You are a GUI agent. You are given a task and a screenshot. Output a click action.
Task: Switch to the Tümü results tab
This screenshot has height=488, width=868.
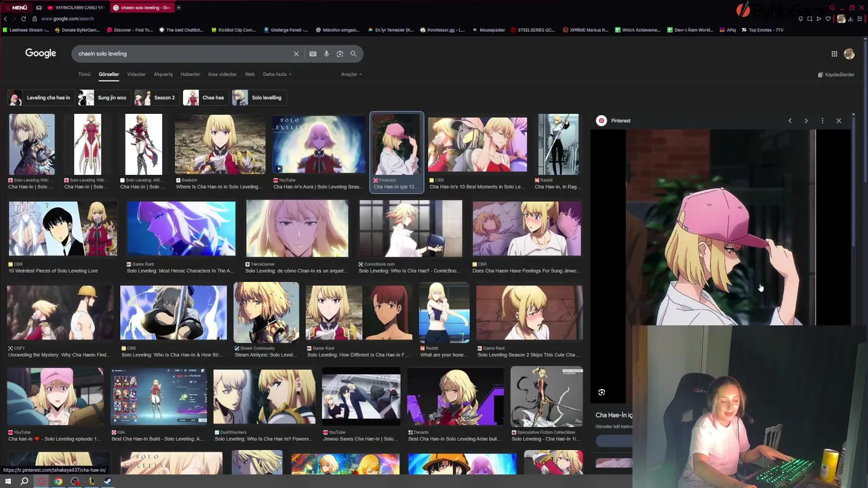tap(84, 74)
